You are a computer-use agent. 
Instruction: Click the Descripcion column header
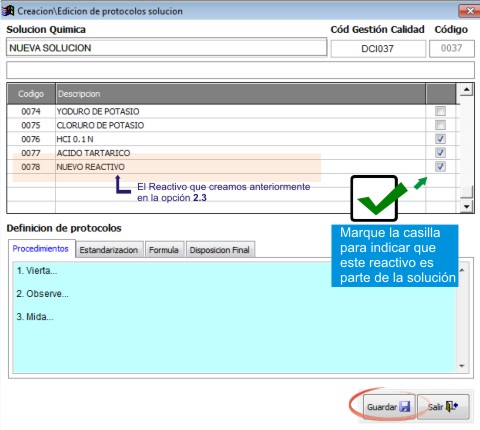pos(240,94)
